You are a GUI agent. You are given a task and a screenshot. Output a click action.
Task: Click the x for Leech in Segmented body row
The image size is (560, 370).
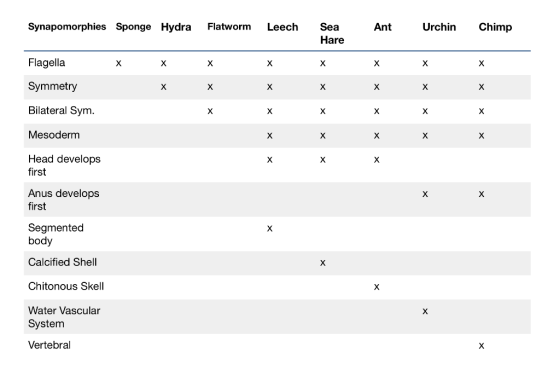[x=270, y=229]
